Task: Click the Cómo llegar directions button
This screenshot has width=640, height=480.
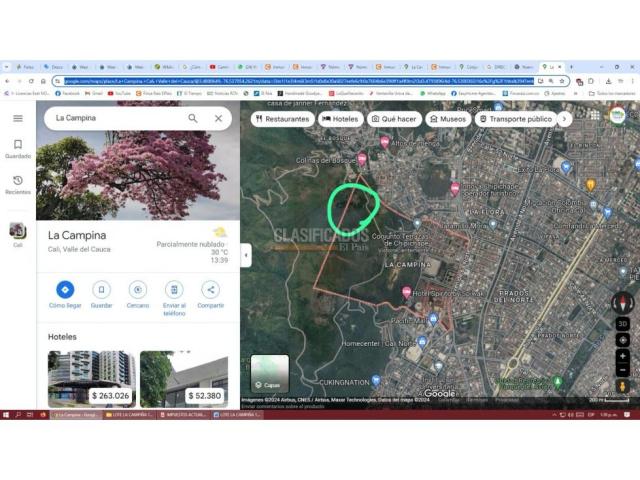Action: [x=65, y=290]
